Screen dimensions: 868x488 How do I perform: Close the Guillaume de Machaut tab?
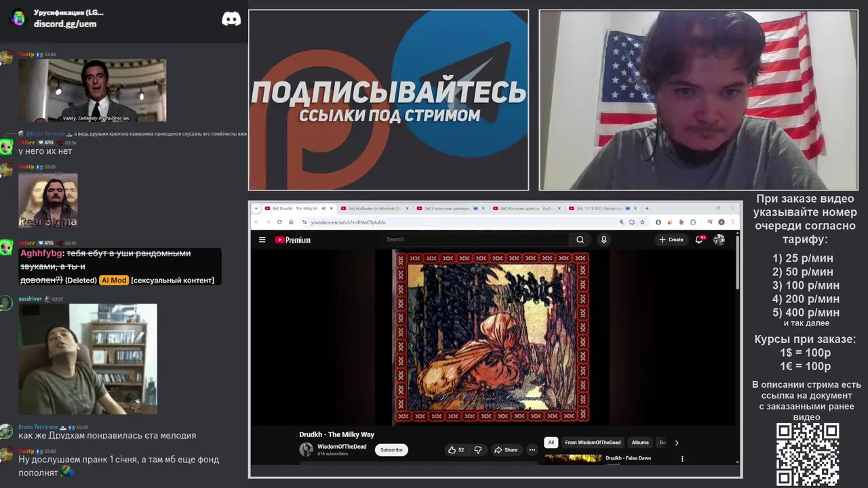[409, 208]
